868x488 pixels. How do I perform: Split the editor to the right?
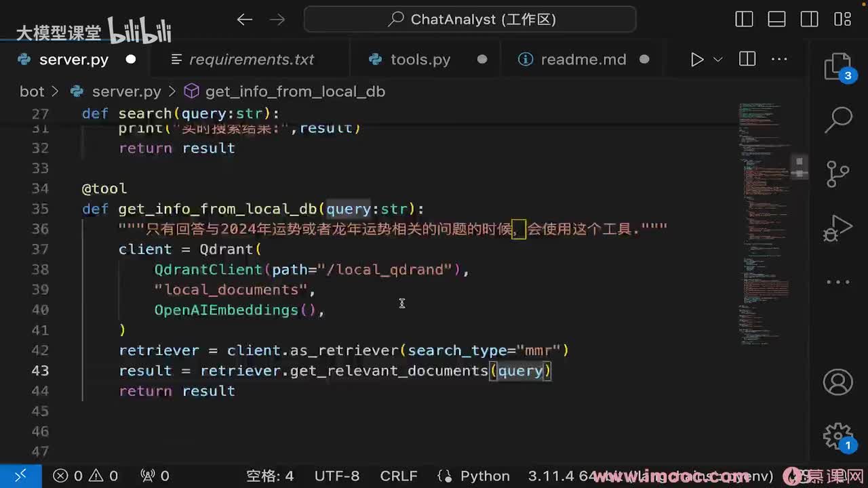click(x=747, y=60)
